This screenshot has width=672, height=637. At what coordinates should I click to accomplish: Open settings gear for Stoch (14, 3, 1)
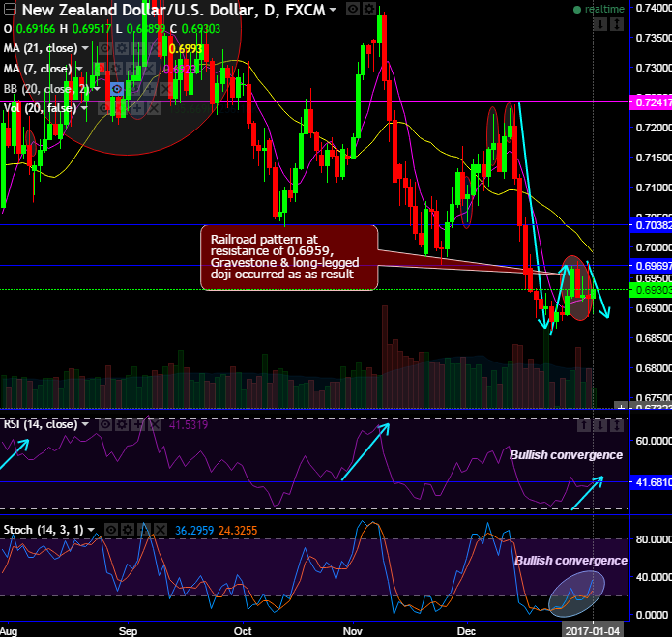pyautogui.click(x=128, y=531)
